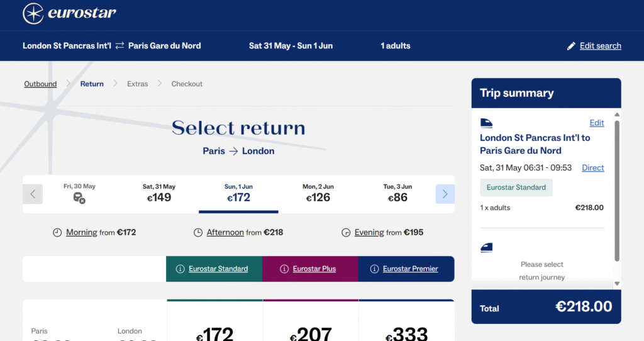The height and width of the screenshot is (341, 644).
Task: Click the info icon on Eurostar Plus
Action: pyautogui.click(x=284, y=269)
